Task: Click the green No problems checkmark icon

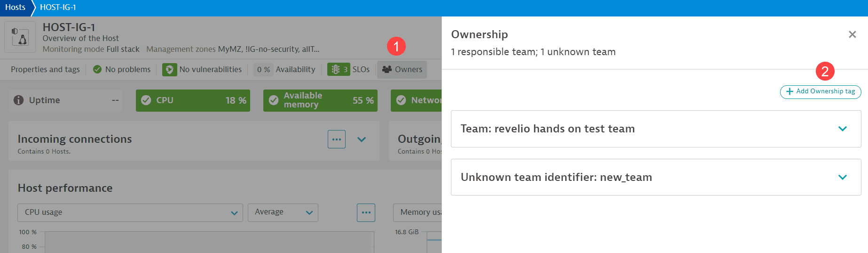Action: 97,69
